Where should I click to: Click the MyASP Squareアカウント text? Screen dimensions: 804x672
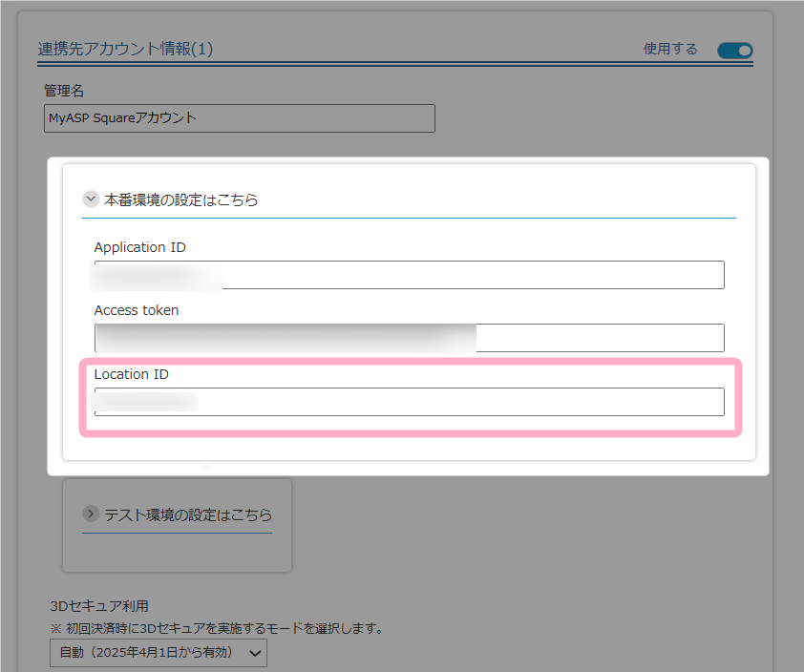[122, 118]
